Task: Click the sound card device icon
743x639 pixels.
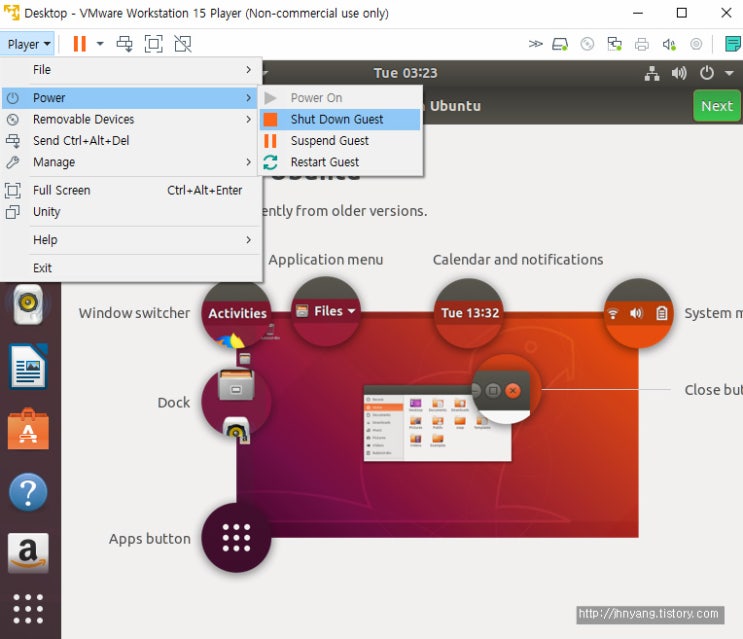Action: tap(669, 45)
